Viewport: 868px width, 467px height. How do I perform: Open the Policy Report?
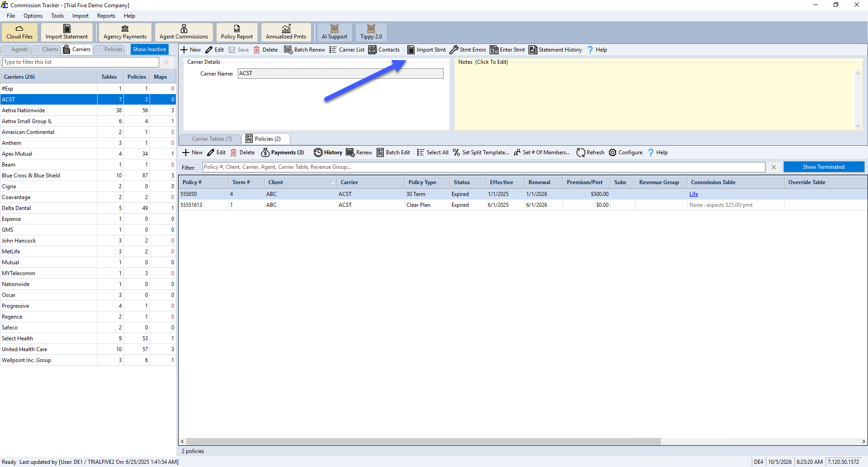(x=237, y=32)
